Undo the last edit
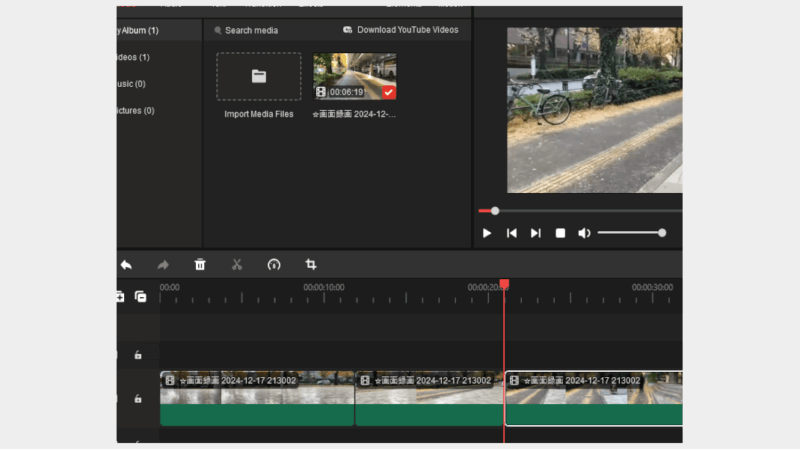 pos(127,265)
